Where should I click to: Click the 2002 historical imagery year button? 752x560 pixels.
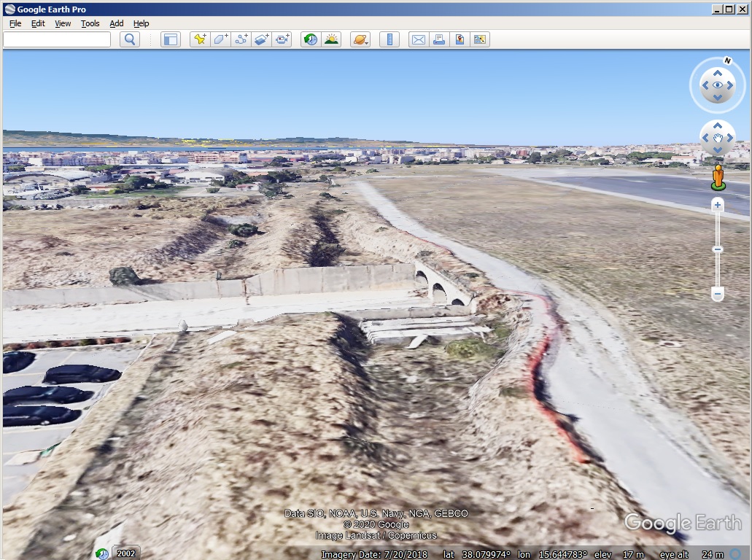(126, 553)
